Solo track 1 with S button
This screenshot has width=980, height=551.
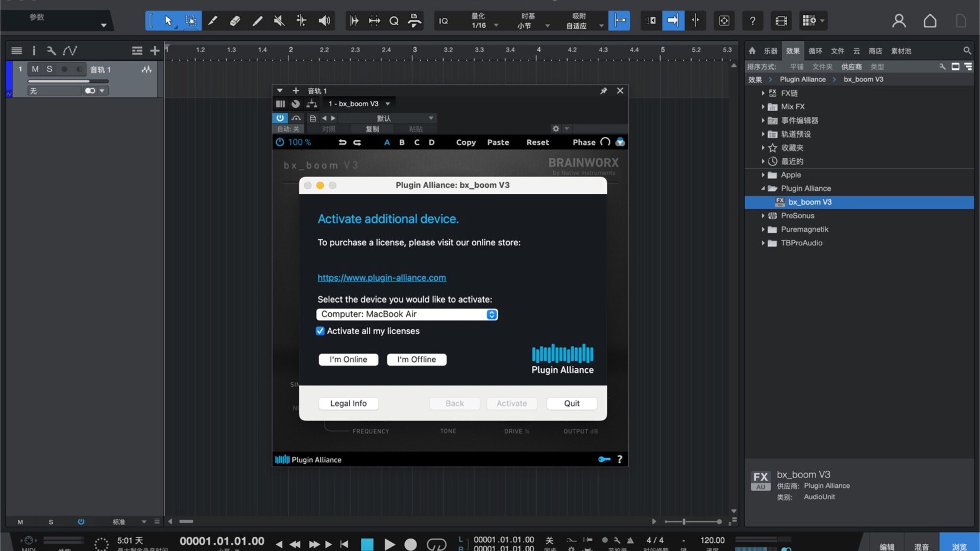pos(50,69)
